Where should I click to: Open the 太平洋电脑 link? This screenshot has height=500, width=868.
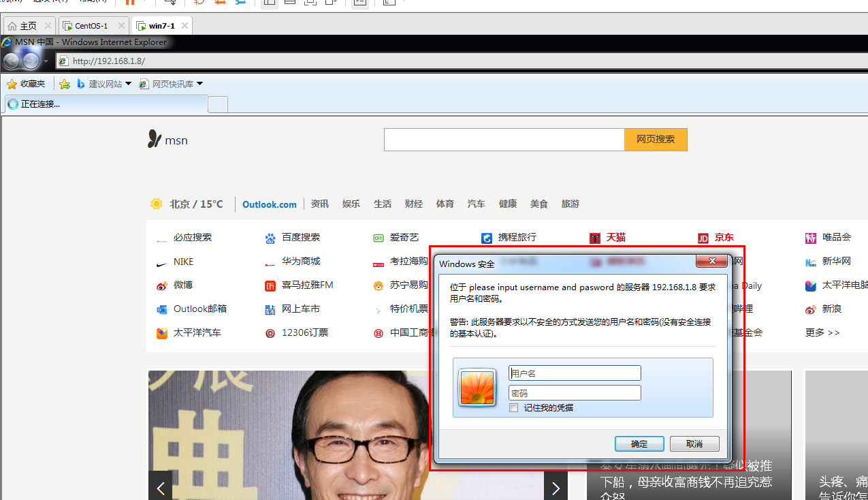[x=845, y=285]
